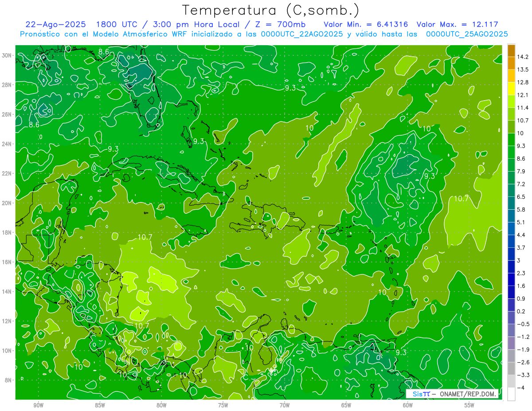Click the 16N latitude axis label
This screenshot has height=411, width=532.
pyautogui.click(x=8, y=262)
